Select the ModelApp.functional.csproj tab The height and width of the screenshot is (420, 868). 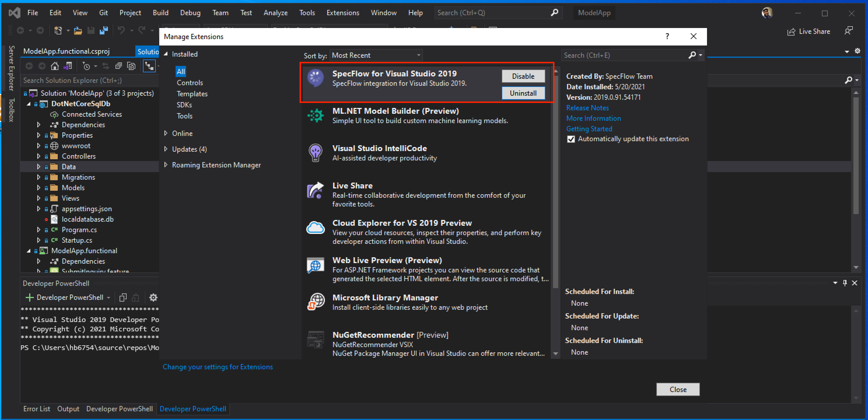pos(66,51)
